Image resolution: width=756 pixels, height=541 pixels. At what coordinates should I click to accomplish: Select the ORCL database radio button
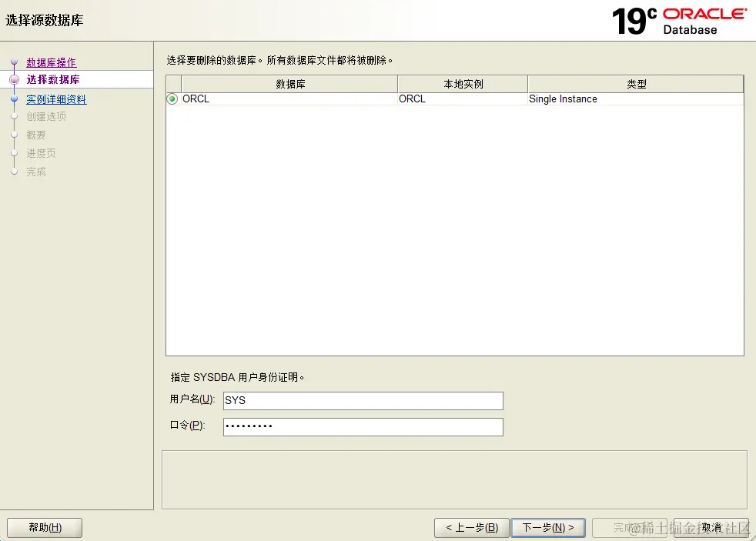[172, 99]
